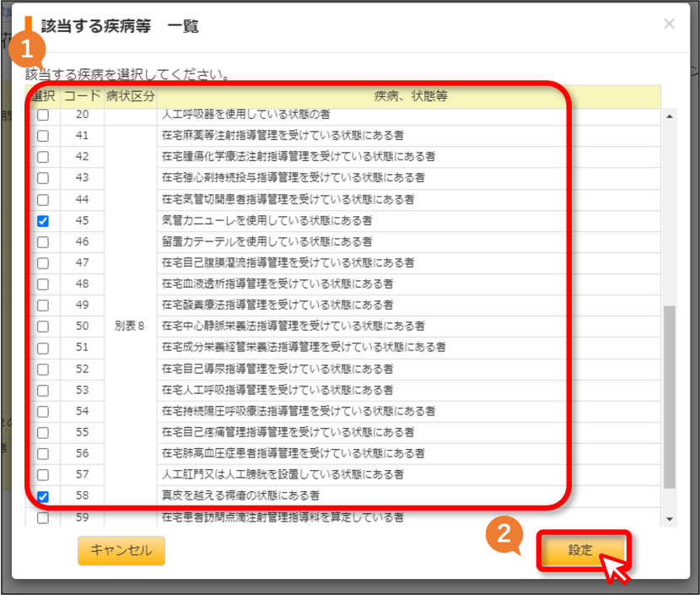Uncheck the code 58 checkbox

tap(43, 496)
